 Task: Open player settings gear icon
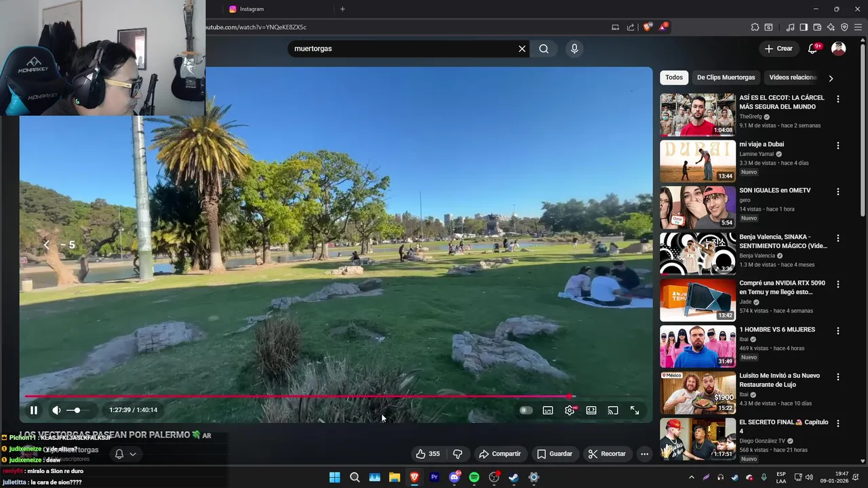570,410
